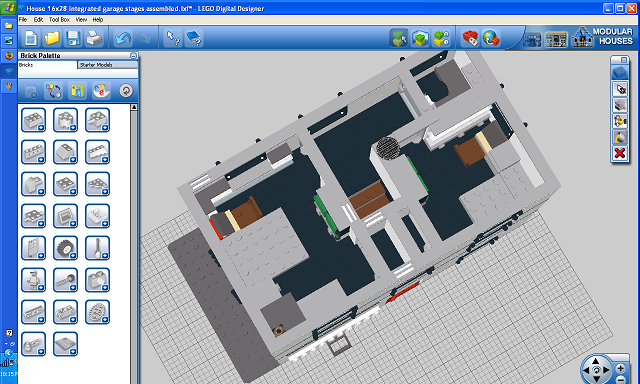Viewport: 640px width, 384px height.
Task: Switch to View mode with background icon
Action: pos(420,38)
